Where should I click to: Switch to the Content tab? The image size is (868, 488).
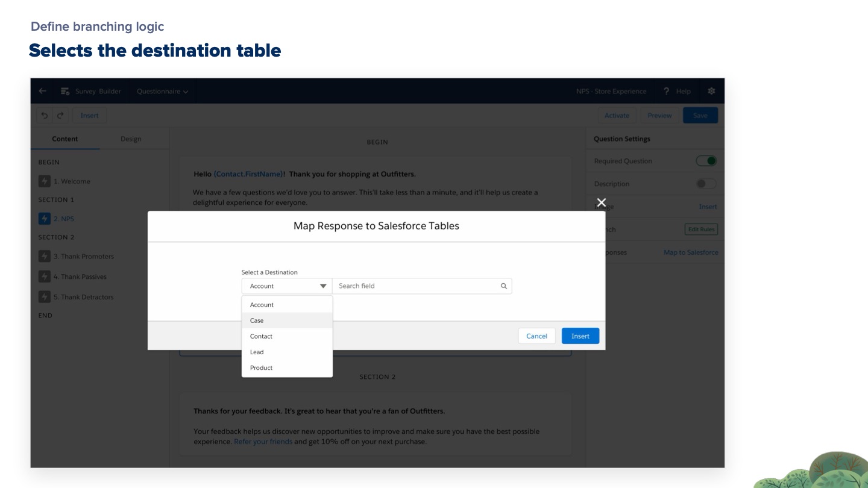tap(65, 139)
